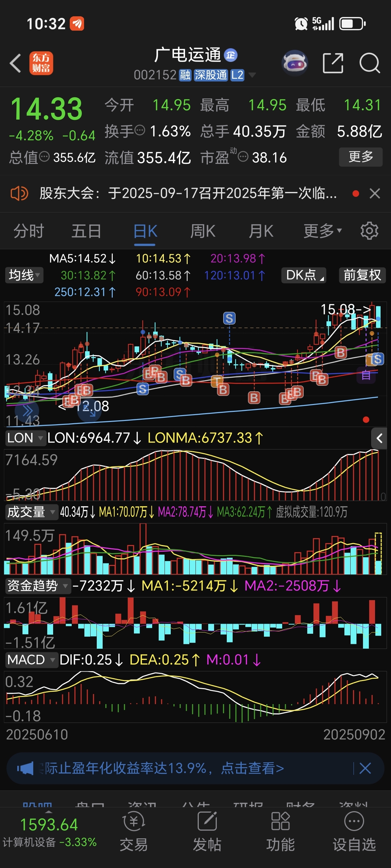Tap the share icon
The height and width of the screenshot is (868, 391).
point(333,63)
